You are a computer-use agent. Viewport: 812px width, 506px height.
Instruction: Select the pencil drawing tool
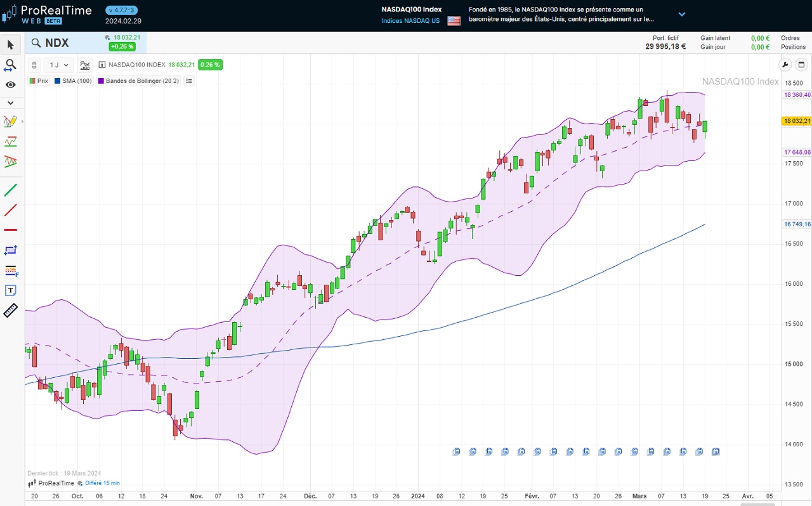click(x=10, y=121)
